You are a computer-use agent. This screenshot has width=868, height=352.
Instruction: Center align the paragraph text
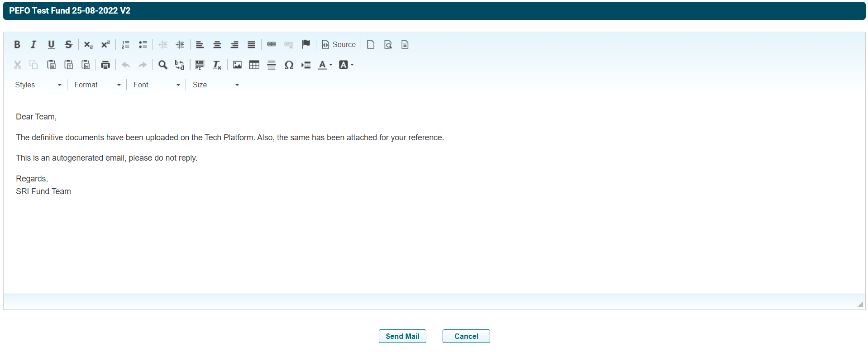[217, 44]
